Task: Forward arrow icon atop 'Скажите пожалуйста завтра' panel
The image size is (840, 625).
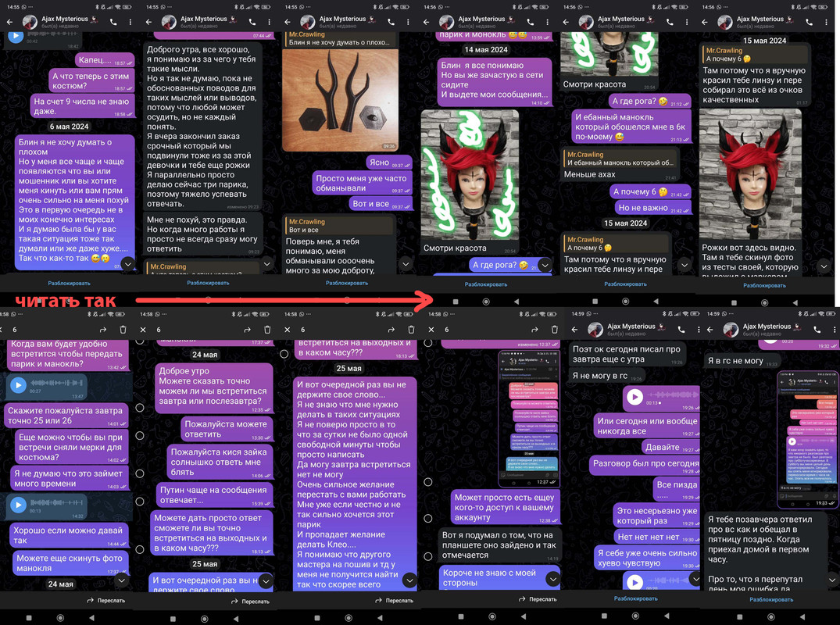Action: pyautogui.click(x=103, y=330)
